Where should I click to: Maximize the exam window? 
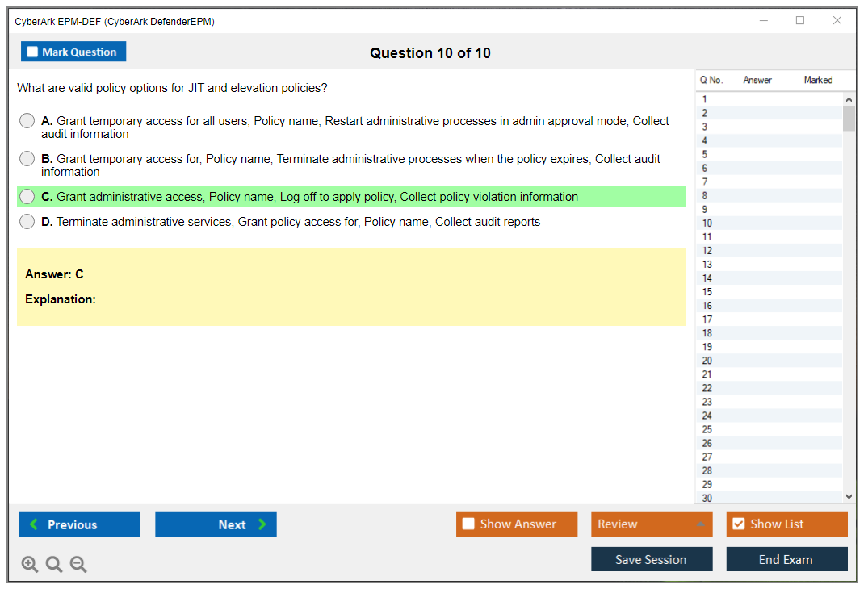coord(800,21)
